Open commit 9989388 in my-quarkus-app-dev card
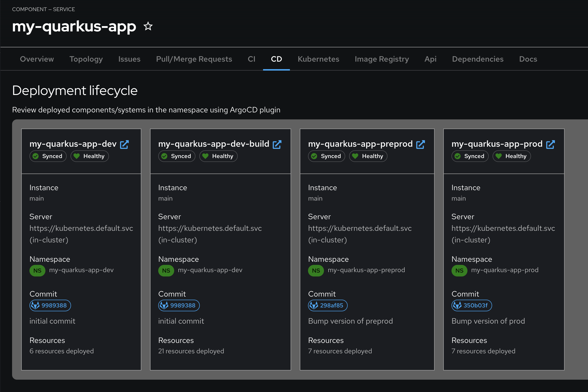This screenshot has width=588, height=392. [50, 305]
